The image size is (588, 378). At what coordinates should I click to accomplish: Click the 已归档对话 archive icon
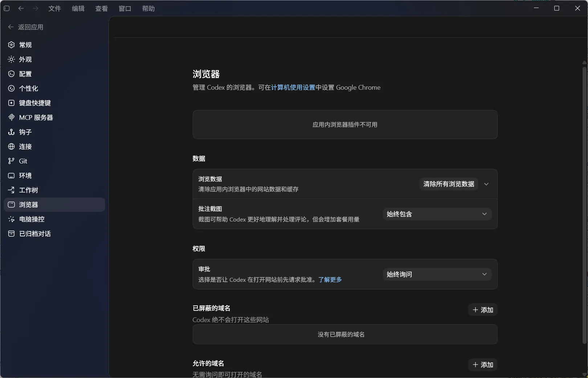[x=11, y=233]
